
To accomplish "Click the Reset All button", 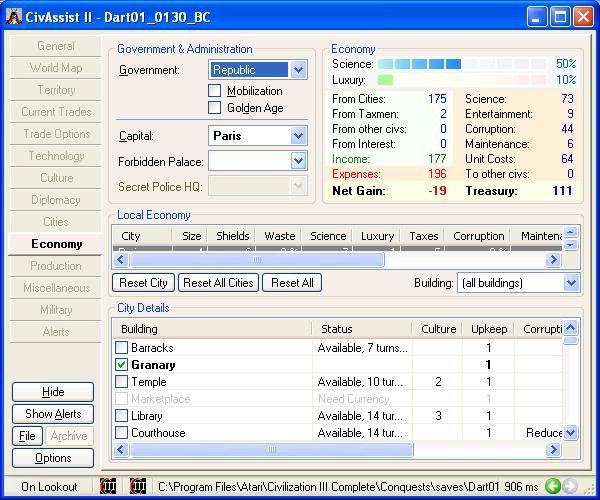I will 292,283.
